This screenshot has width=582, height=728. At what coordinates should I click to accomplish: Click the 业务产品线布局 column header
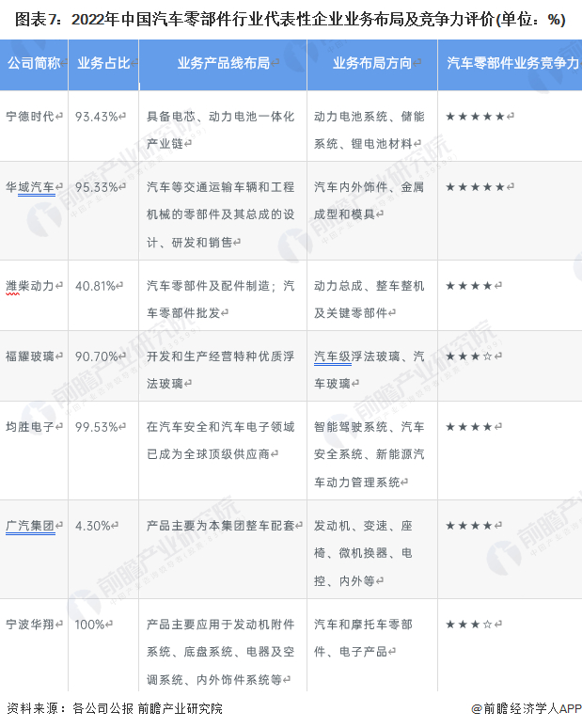[x=223, y=63]
